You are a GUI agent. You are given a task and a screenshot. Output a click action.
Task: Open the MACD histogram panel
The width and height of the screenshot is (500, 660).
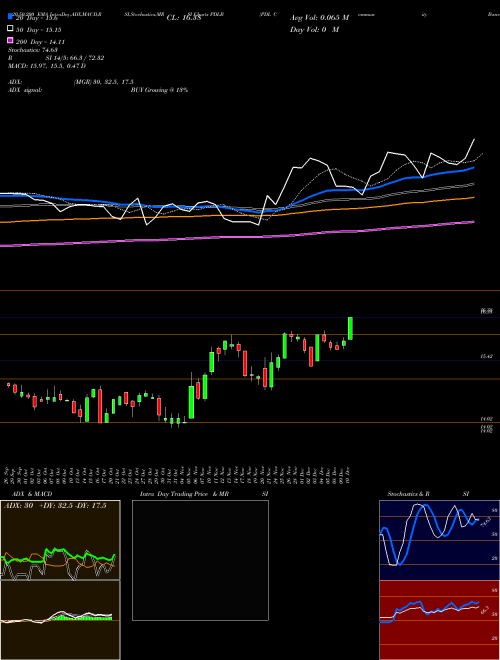60,620
